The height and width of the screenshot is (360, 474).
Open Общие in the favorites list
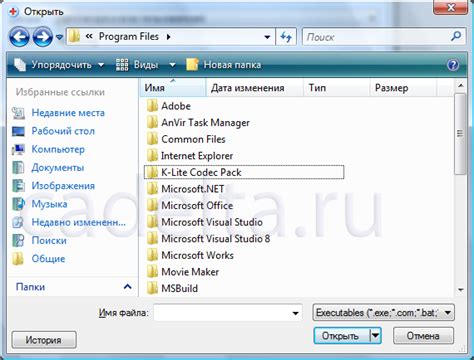tap(48, 259)
